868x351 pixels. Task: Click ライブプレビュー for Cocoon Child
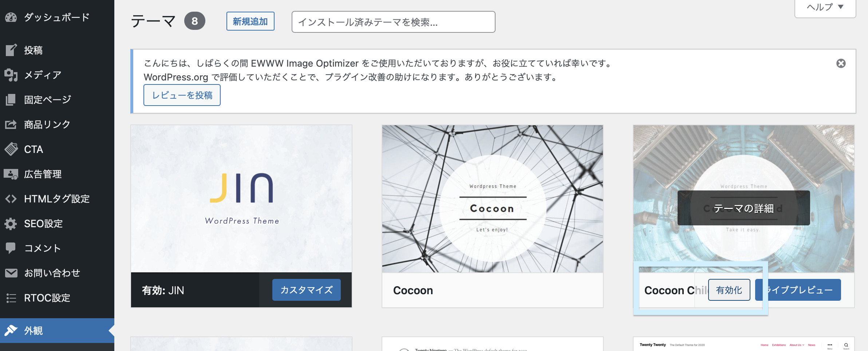pyautogui.click(x=798, y=290)
